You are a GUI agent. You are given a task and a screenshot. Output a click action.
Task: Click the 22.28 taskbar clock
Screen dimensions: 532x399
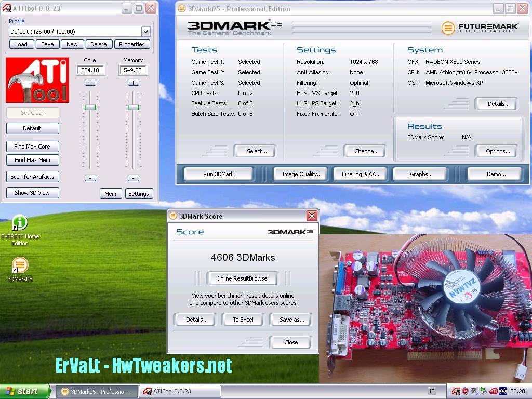(517, 392)
